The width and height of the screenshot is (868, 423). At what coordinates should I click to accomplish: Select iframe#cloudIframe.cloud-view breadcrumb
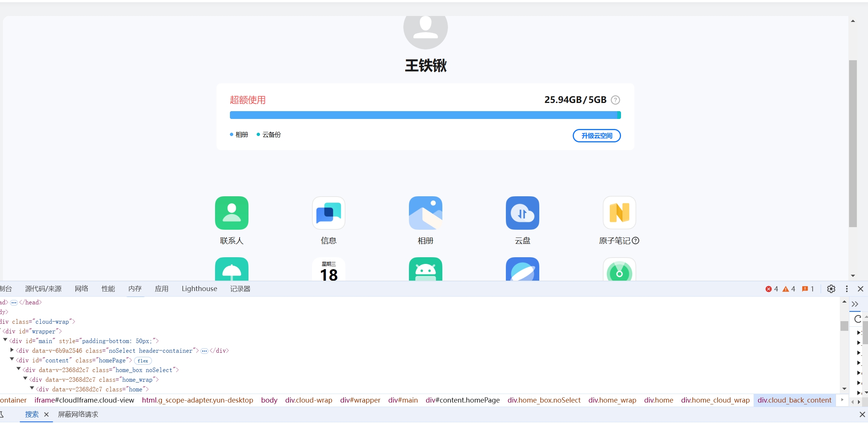click(x=84, y=400)
